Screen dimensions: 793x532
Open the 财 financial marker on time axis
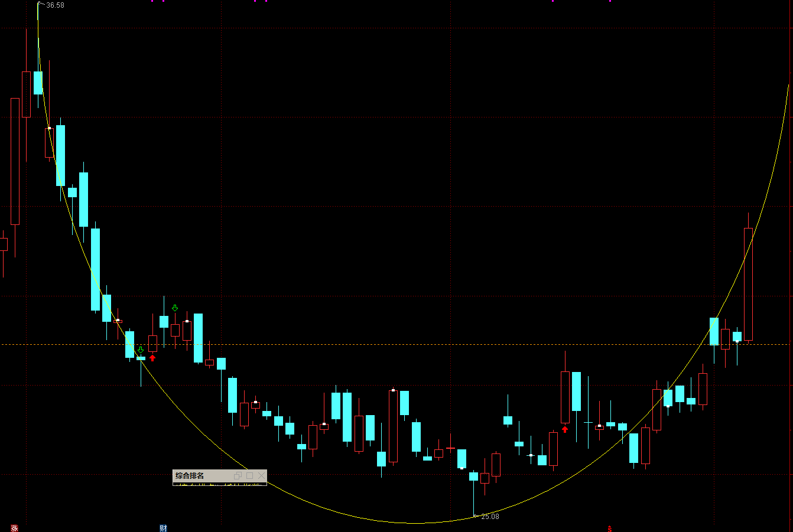pos(163,528)
